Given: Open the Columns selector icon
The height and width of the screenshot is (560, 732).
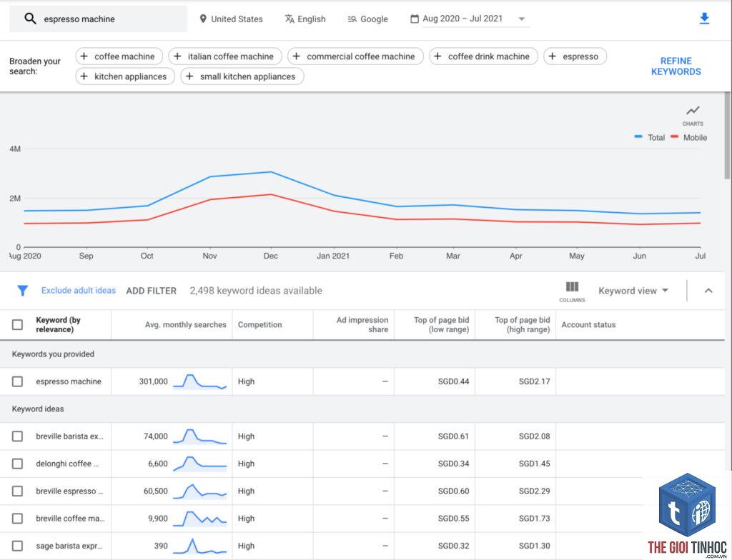Looking at the screenshot, I should pos(572,286).
